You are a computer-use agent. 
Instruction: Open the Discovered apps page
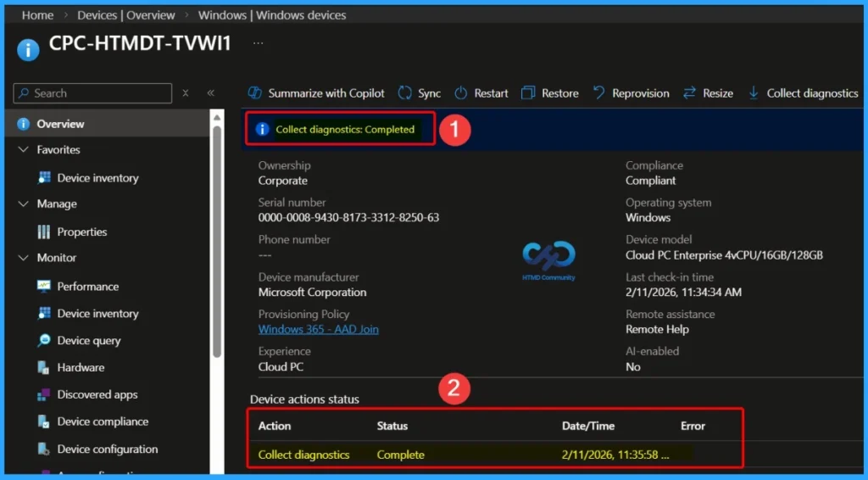click(97, 394)
